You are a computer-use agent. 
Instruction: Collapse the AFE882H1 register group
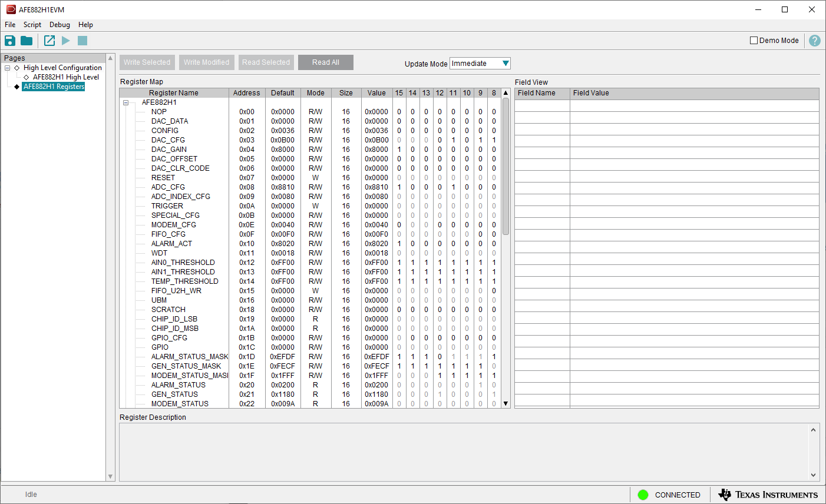pos(125,102)
